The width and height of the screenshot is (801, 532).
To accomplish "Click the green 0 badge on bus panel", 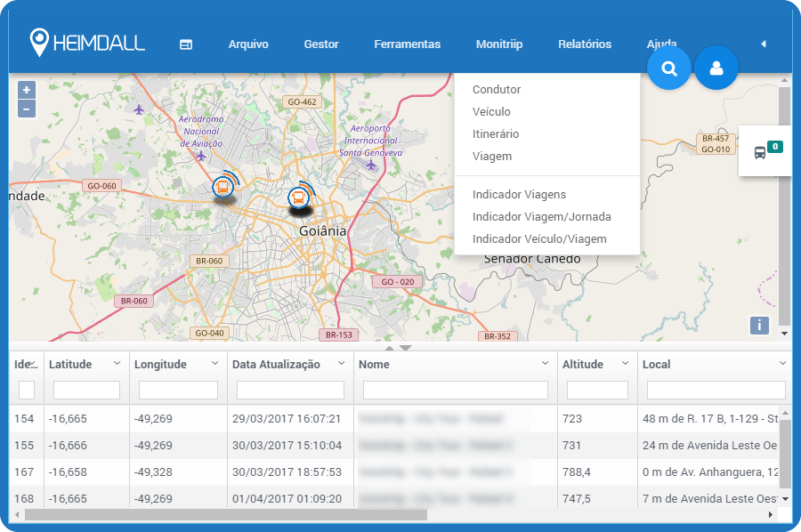I will pyautogui.click(x=775, y=147).
